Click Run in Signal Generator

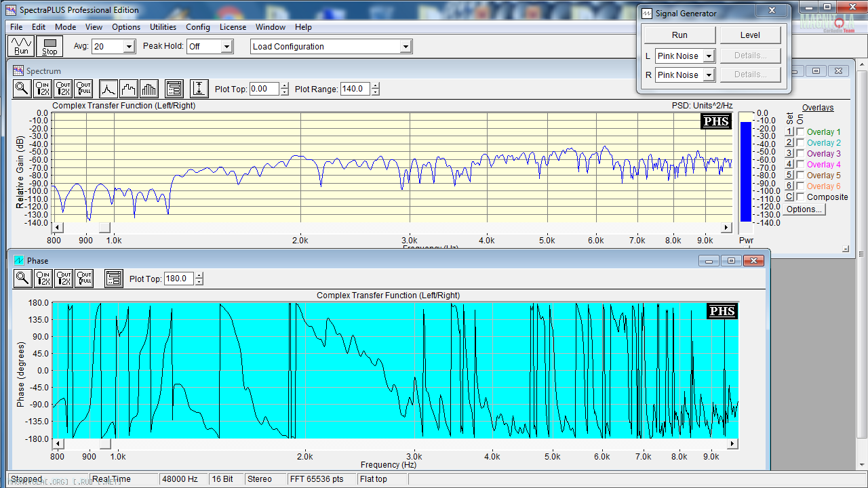[x=679, y=35]
